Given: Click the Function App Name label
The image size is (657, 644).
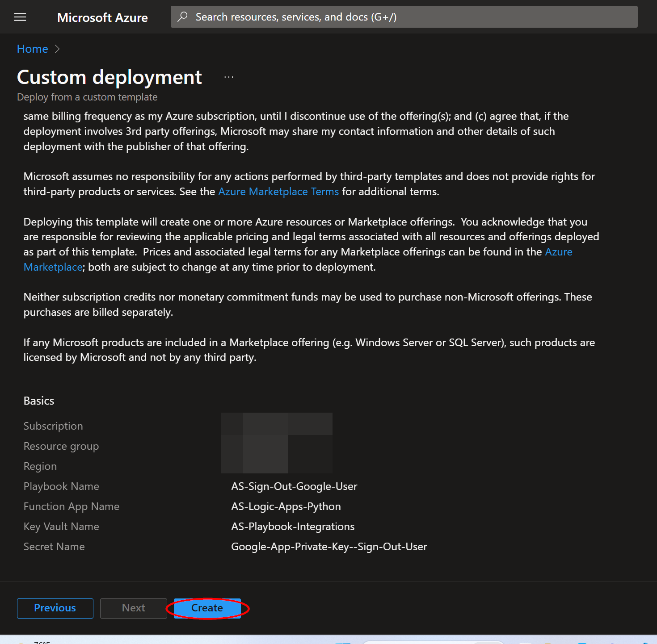Looking at the screenshot, I should [x=72, y=506].
